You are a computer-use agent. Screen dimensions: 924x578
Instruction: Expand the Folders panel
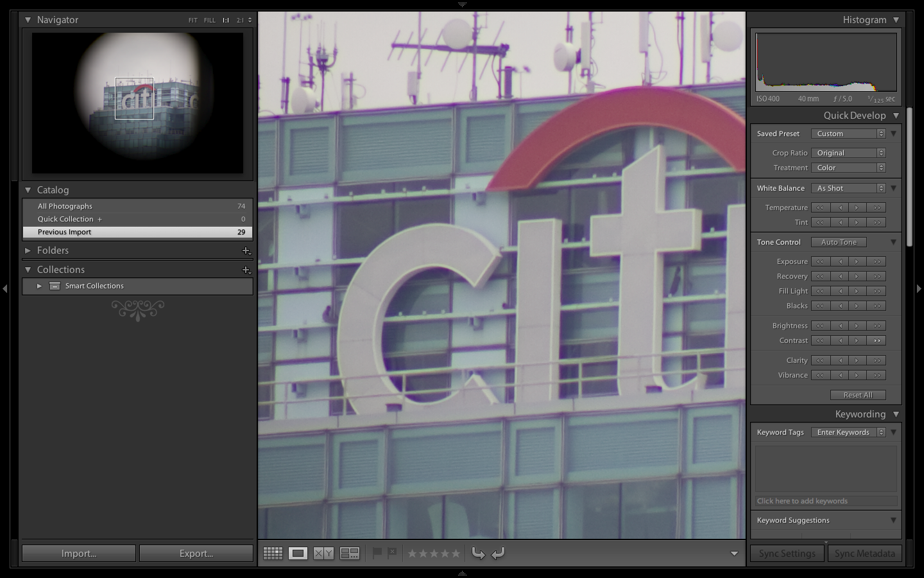tap(28, 250)
